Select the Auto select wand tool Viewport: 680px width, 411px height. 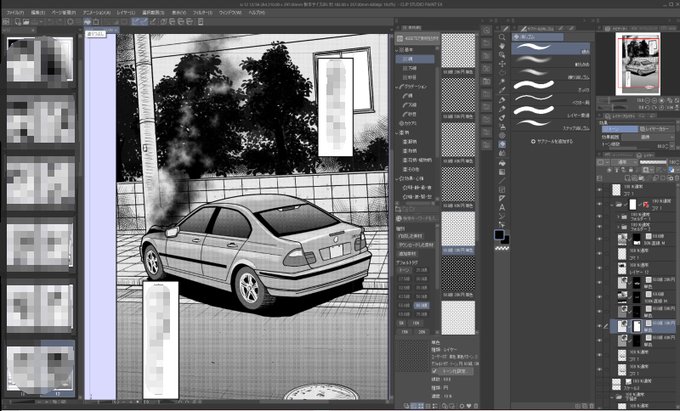pos(502,82)
